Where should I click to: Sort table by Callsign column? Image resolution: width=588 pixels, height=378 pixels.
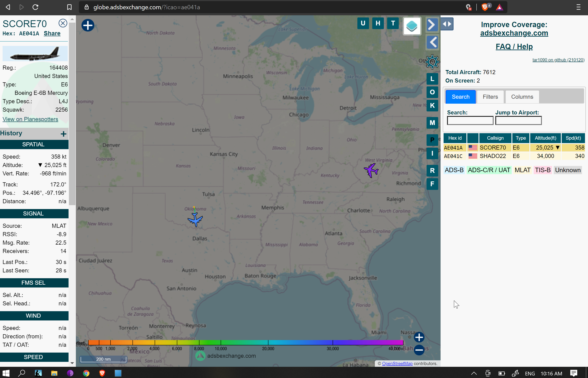[495, 138]
